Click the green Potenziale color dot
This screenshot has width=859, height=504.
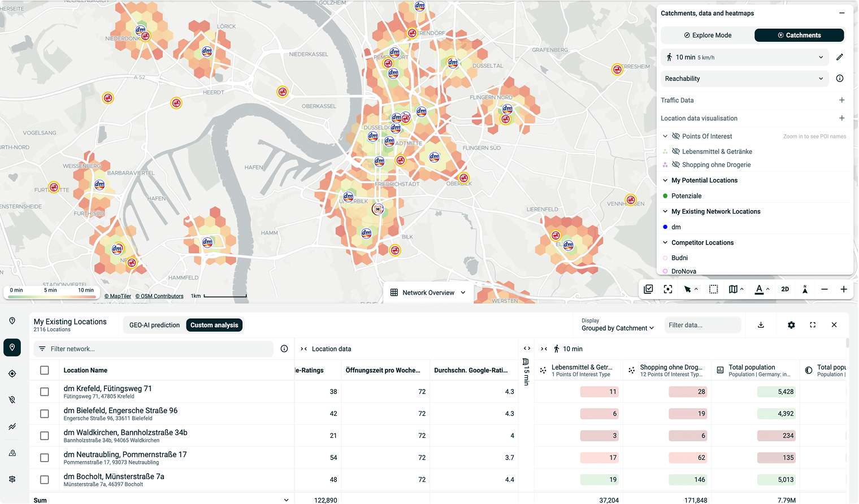click(x=665, y=196)
